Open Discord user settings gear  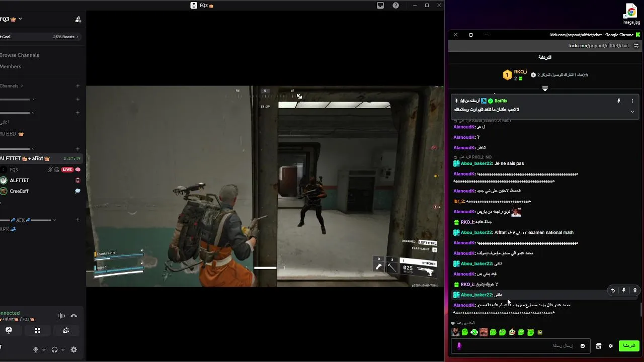click(x=74, y=349)
